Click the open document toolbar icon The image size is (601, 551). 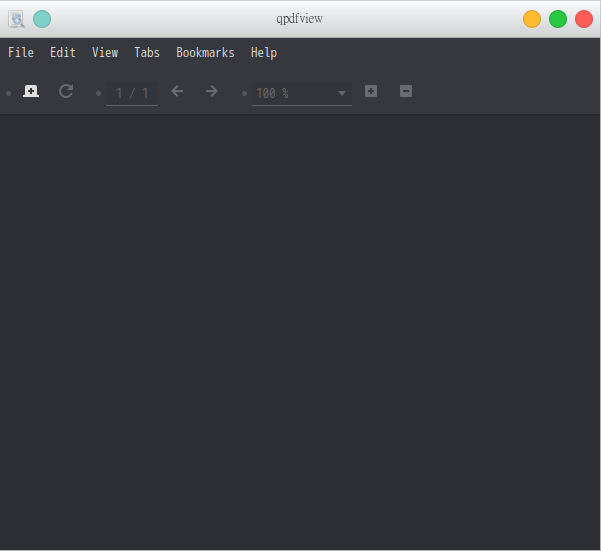31,91
